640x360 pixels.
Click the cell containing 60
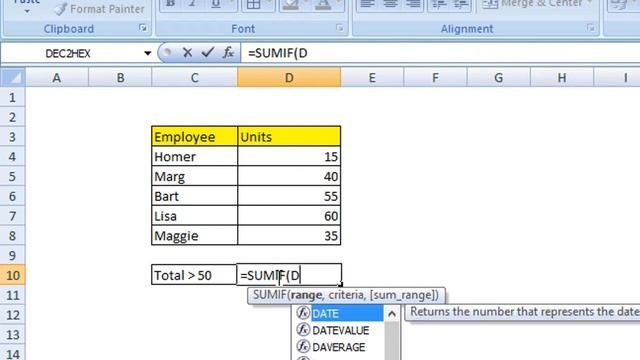289,216
